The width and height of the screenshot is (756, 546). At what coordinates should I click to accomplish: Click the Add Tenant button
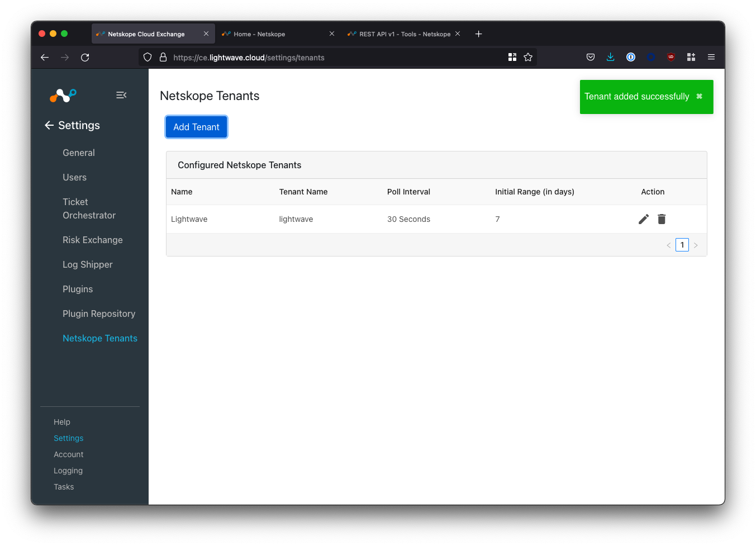coord(196,127)
